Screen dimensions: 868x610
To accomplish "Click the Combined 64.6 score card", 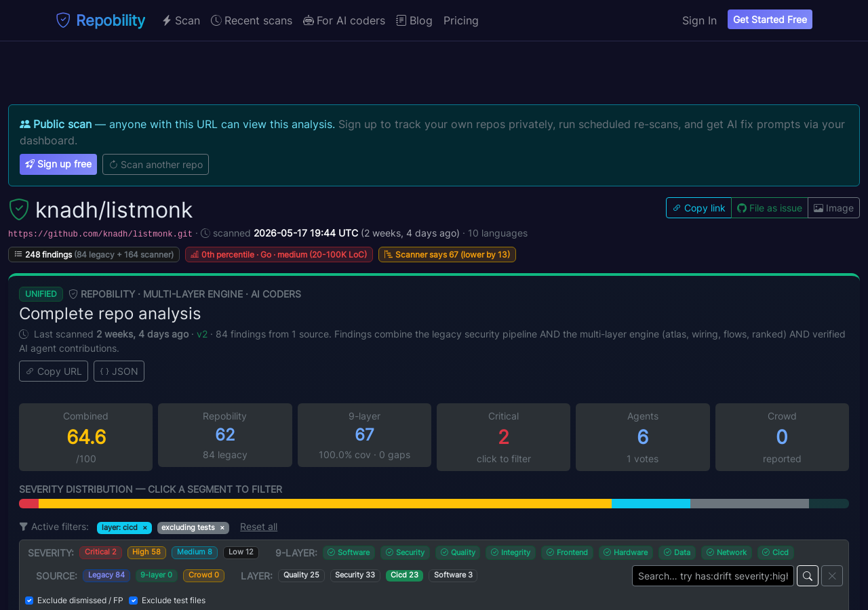I will coord(85,437).
